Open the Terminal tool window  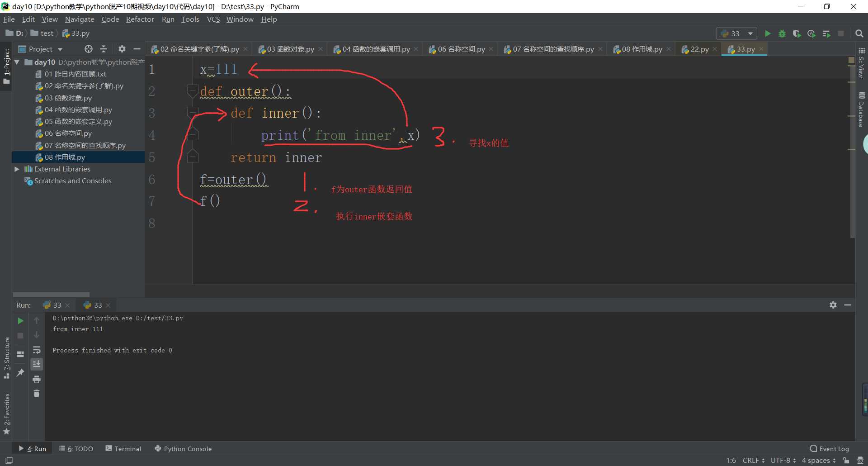[x=123, y=449]
